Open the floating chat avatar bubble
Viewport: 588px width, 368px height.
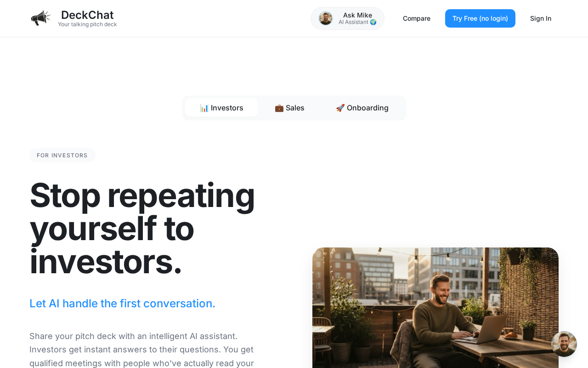tap(564, 344)
